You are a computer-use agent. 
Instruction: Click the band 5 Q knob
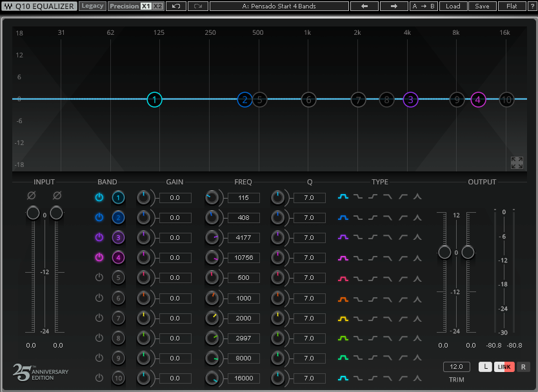tap(277, 278)
